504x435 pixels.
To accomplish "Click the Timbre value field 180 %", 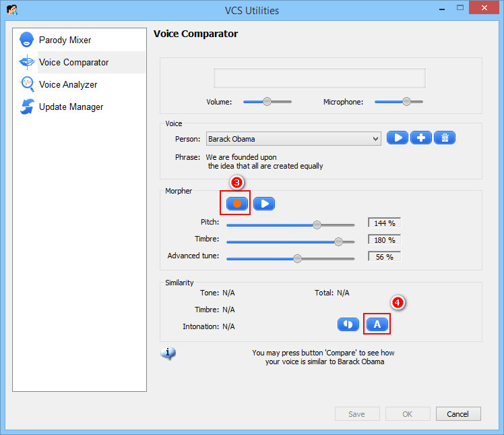I will pos(385,240).
